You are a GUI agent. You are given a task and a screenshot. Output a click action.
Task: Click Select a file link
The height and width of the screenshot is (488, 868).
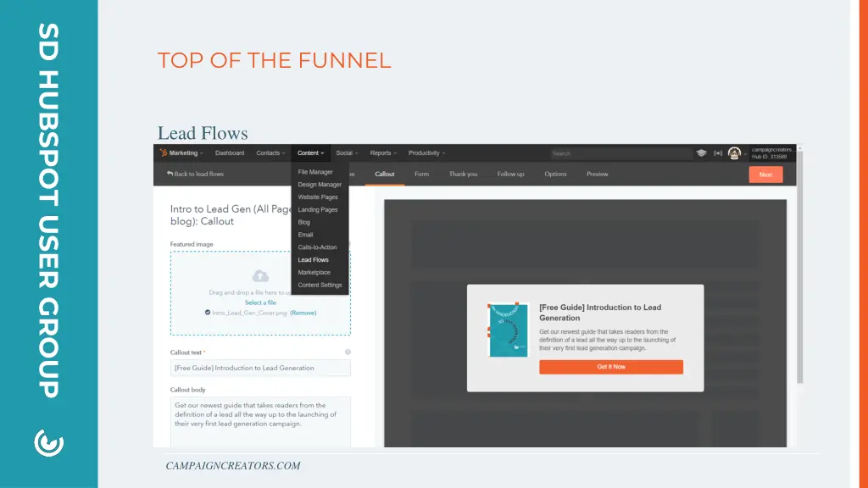tap(260, 302)
